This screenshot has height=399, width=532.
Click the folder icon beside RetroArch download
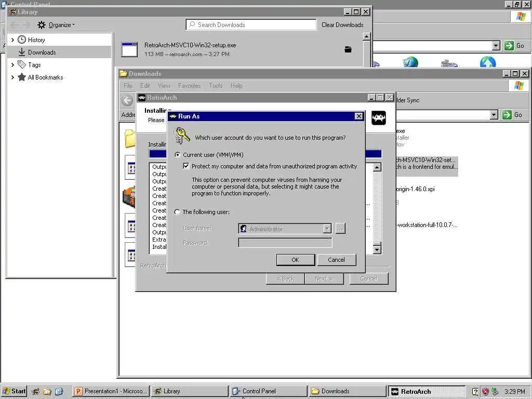[348, 49]
